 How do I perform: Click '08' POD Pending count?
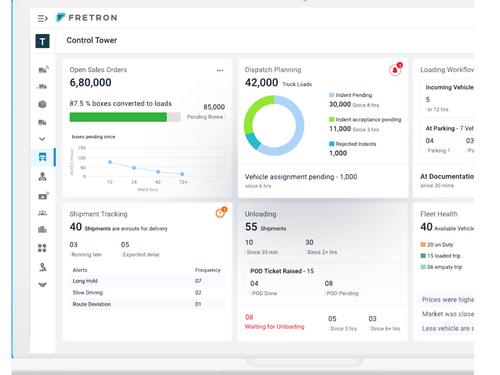click(329, 283)
